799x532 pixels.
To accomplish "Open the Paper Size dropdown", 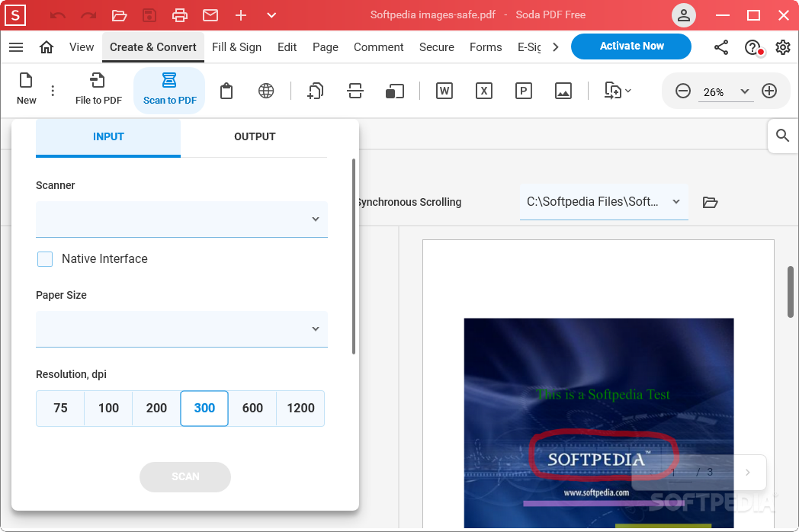I will pos(182,329).
